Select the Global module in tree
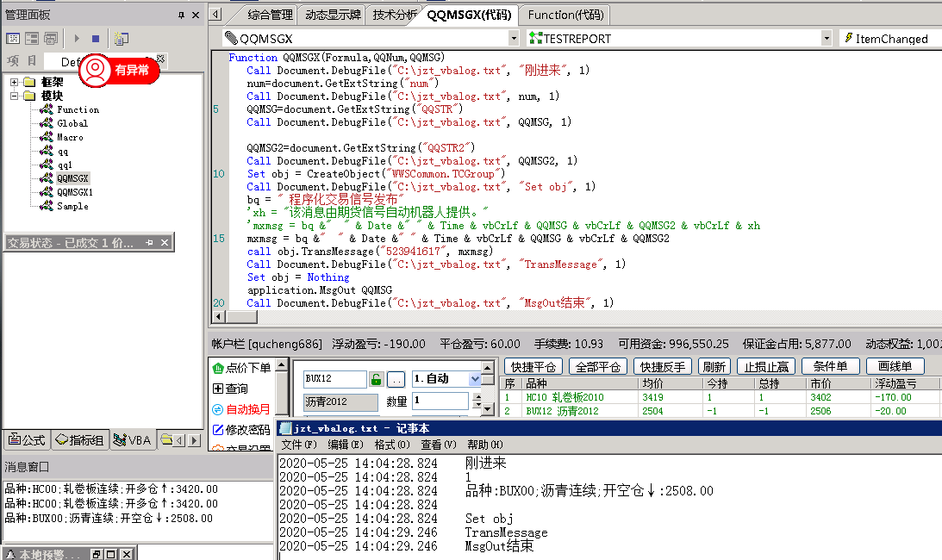Viewport: 942px width, 560px height. [x=72, y=123]
